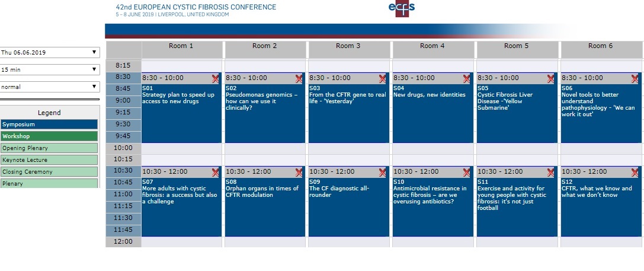Viewport: 644px width, 271px height.
Task: Click the red X icon on S12 CFTR
Action: point(635,173)
